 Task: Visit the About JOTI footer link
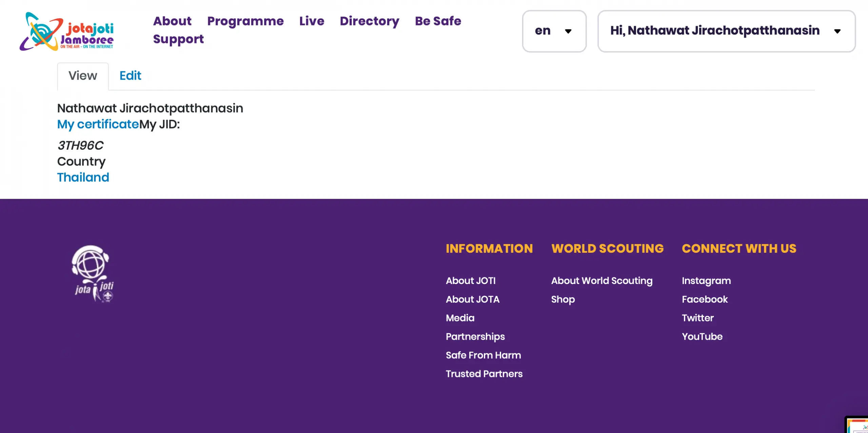pyautogui.click(x=471, y=281)
